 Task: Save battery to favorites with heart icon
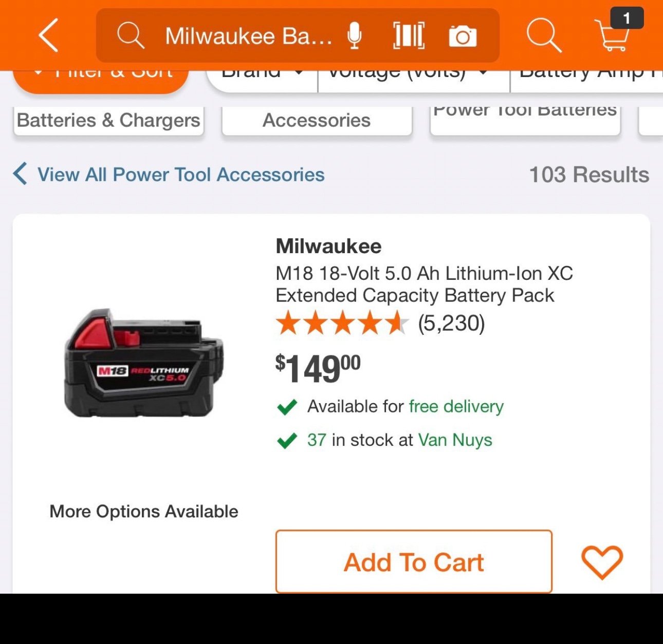pyautogui.click(x=602, y=562)
